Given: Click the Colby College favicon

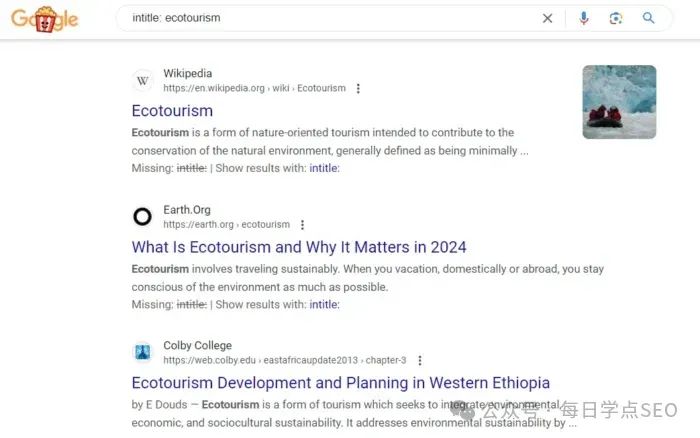Looking at the screenshot, I should 143,352.
